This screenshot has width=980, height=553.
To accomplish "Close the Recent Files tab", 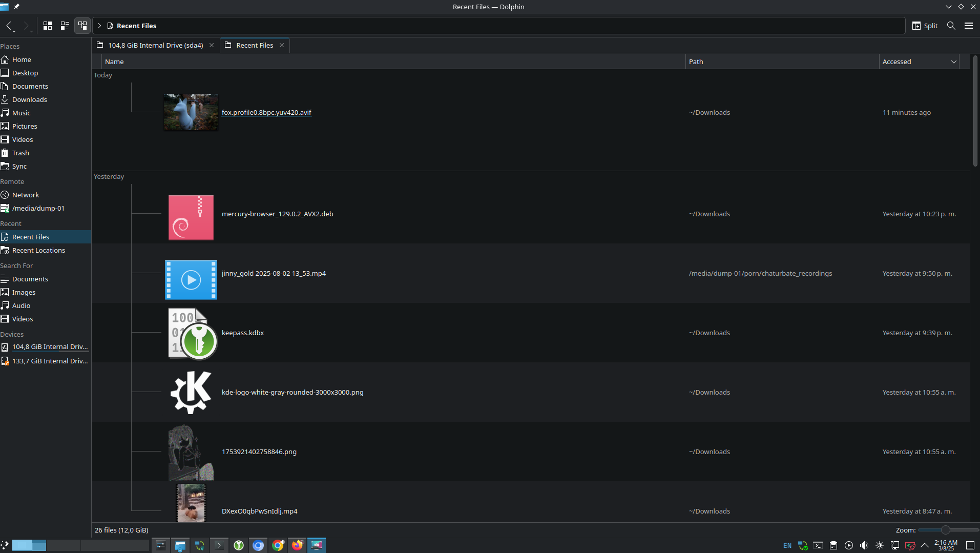I will [x=282, y=45].
